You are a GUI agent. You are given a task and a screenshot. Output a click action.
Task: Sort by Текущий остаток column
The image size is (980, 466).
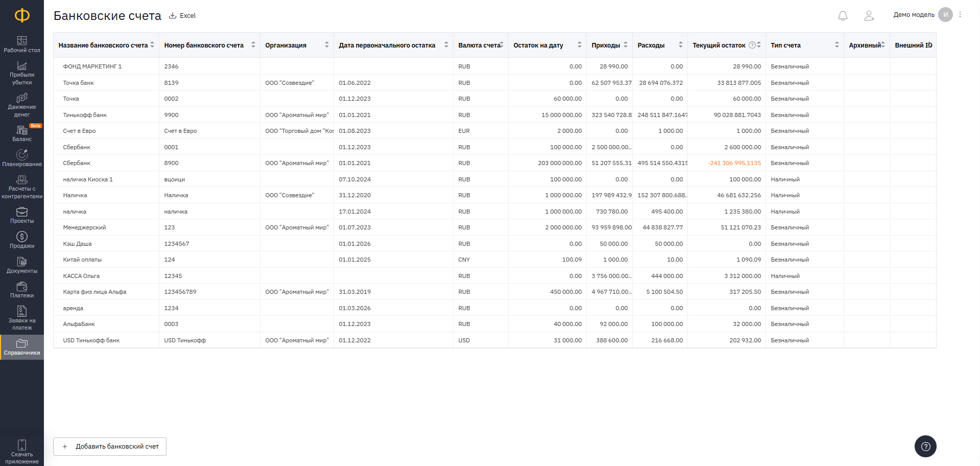759,45
